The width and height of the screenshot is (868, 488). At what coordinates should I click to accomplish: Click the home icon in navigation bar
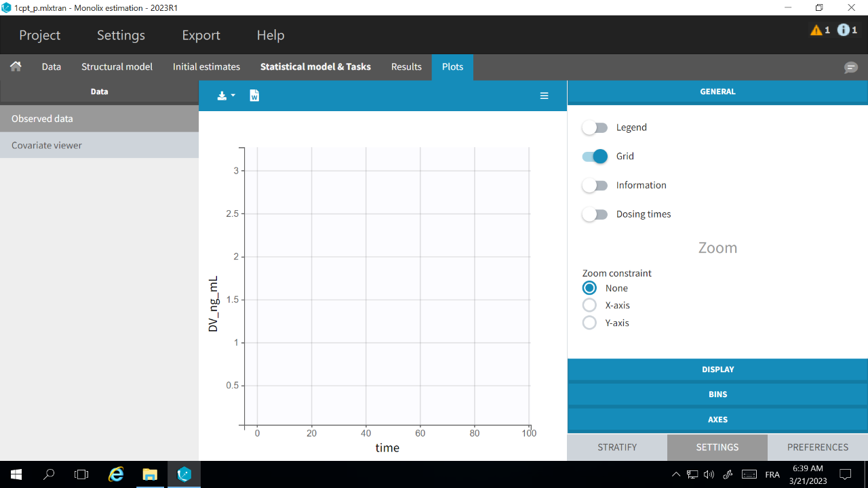pyautogui.click(x=16, y=66)
